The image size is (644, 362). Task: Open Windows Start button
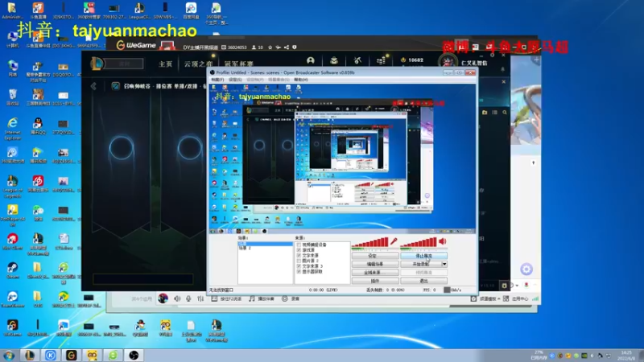point(9,355)
